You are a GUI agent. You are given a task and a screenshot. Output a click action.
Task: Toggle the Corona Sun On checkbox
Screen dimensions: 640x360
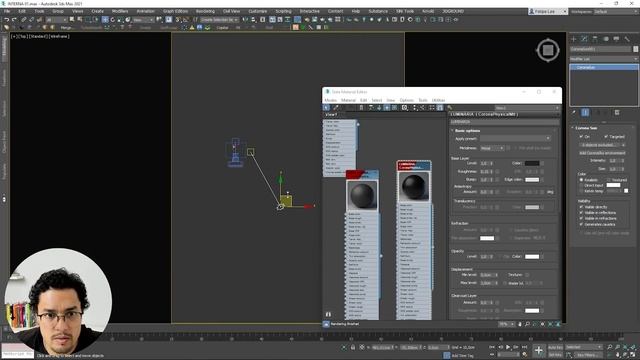coord(581,137)
